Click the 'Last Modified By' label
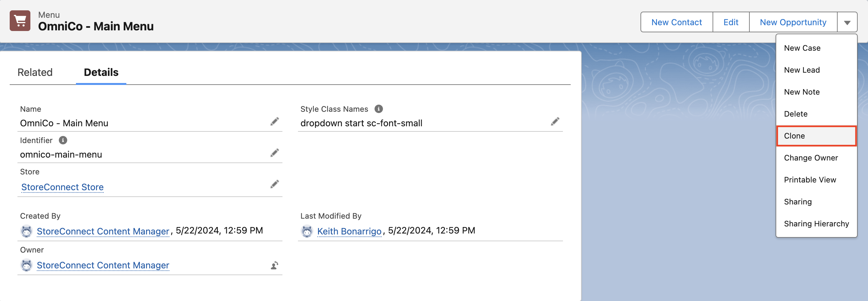868x301 pixels. (331, 215)
